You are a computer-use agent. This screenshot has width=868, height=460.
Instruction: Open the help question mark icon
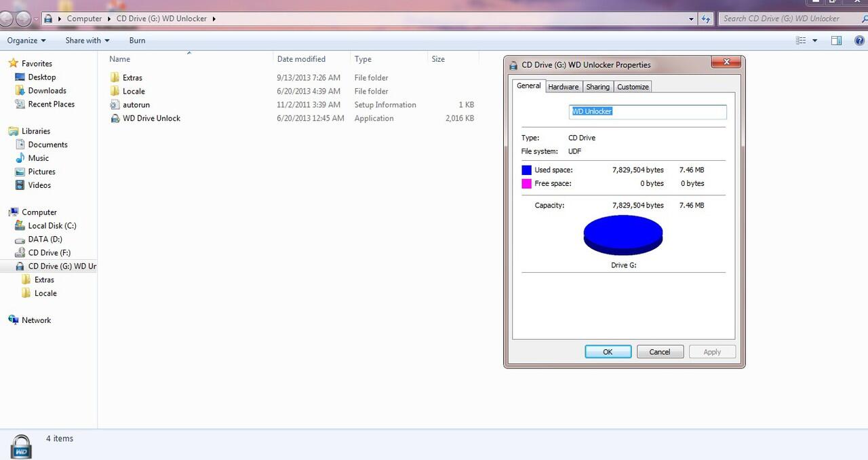(x=859, y=41)
